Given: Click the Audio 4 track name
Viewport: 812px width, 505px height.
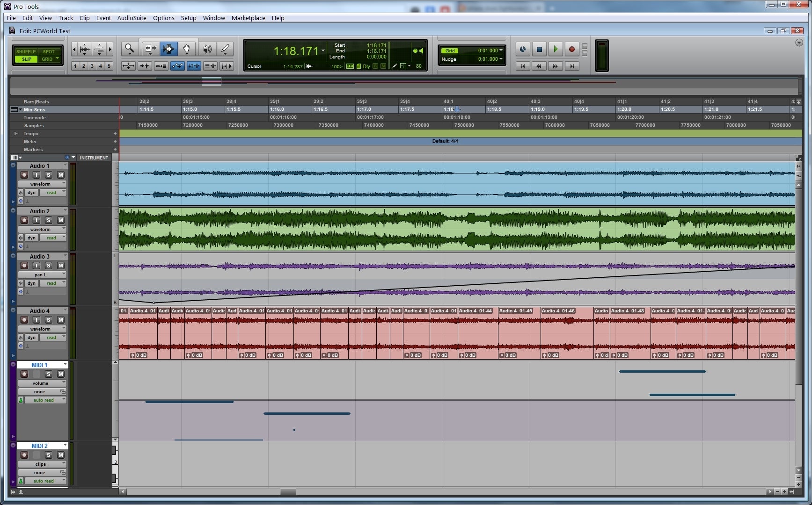Looking at the screenshot, I should tap(39, 310).
